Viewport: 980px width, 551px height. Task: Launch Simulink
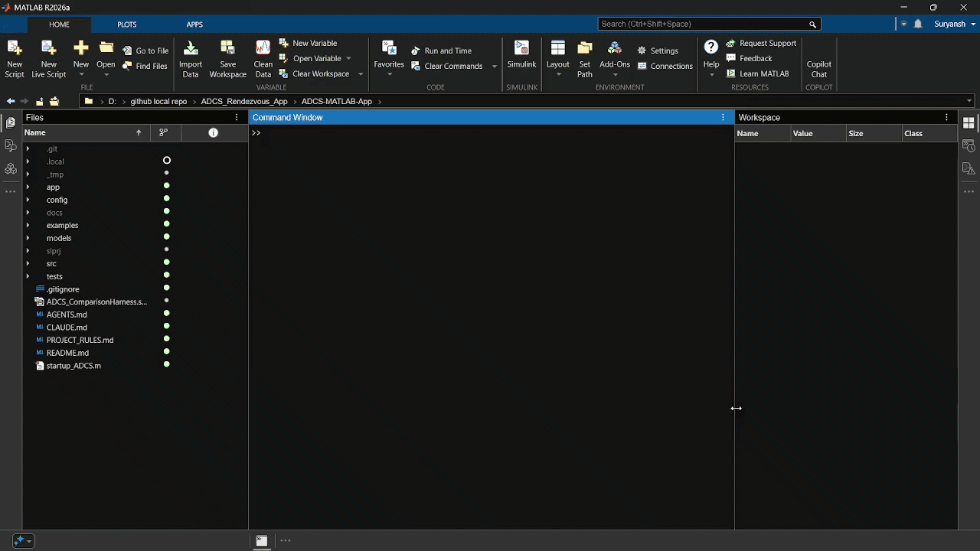[521, 55]
